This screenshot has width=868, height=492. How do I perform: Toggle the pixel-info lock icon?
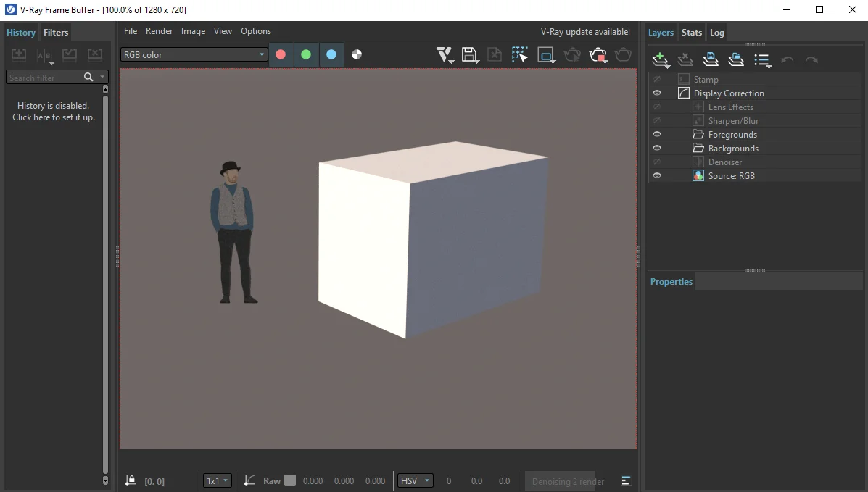pos(130,480)
